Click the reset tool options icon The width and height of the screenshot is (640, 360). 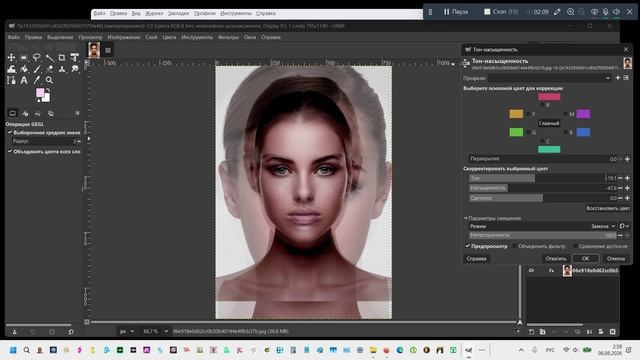[71, 332]
